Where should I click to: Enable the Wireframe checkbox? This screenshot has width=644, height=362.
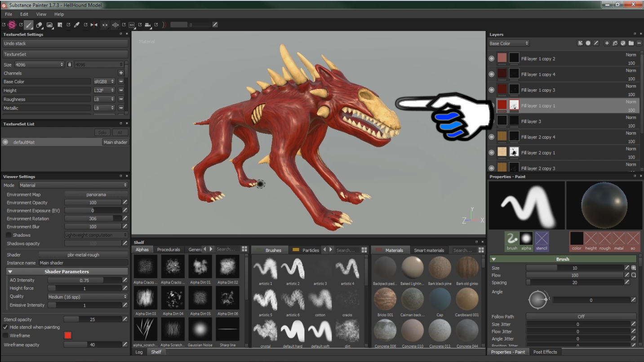coord(6,336)
